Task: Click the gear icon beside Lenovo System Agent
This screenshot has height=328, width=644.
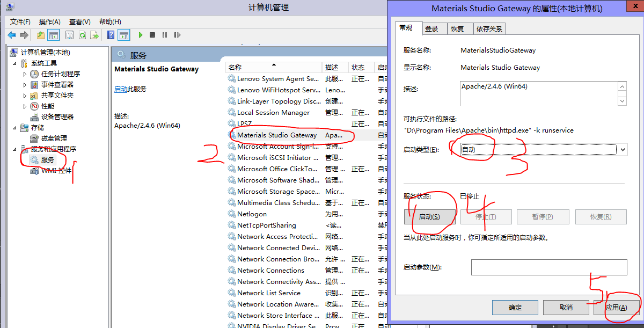Action: 232,79
